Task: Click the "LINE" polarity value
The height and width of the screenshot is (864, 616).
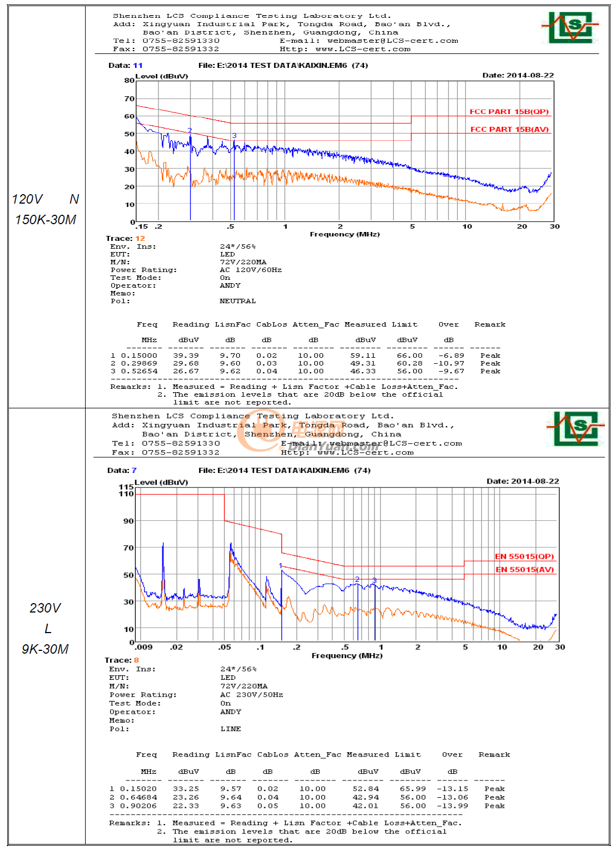Action: pyautogui.click(x=231, y=729)
